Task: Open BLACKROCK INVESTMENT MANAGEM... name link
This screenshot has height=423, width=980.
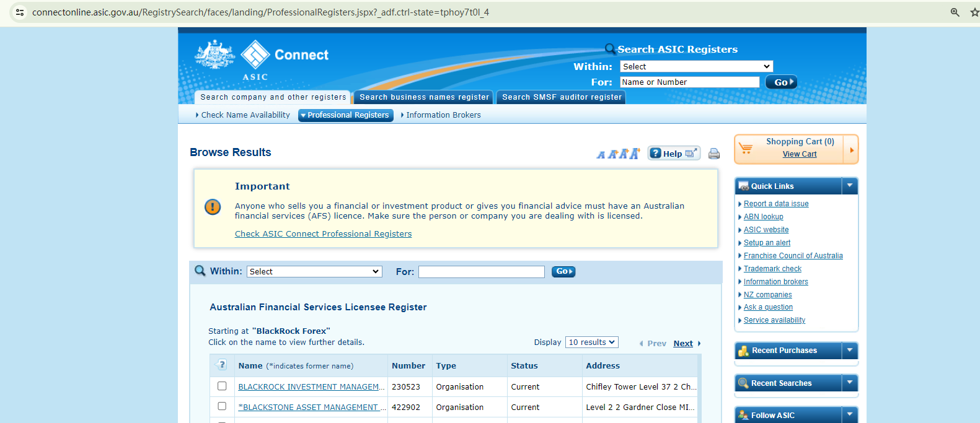Action: pyautogui.click(x=311, y=386)
